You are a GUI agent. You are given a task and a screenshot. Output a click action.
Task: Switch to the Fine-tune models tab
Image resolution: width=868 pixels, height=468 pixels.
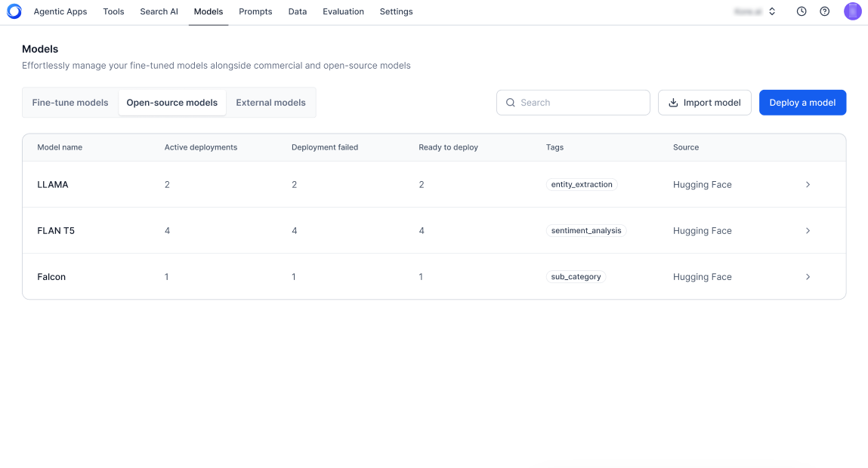click(x=70, y=103)
